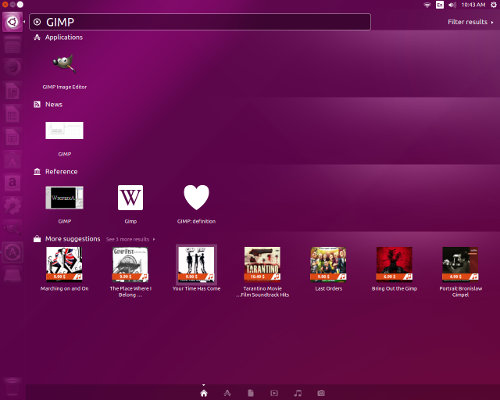The width and height of the screenshot is (500, 400).
Task: Open the GIMP news result thumbnail
Action: click(x=64, y=130)
